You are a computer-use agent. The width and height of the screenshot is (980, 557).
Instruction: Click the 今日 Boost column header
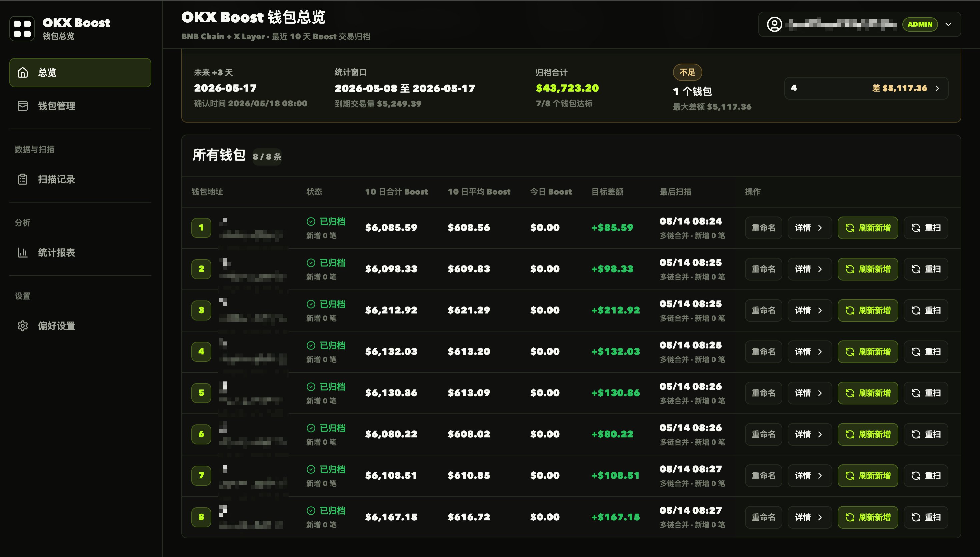[x=551, y=192]
